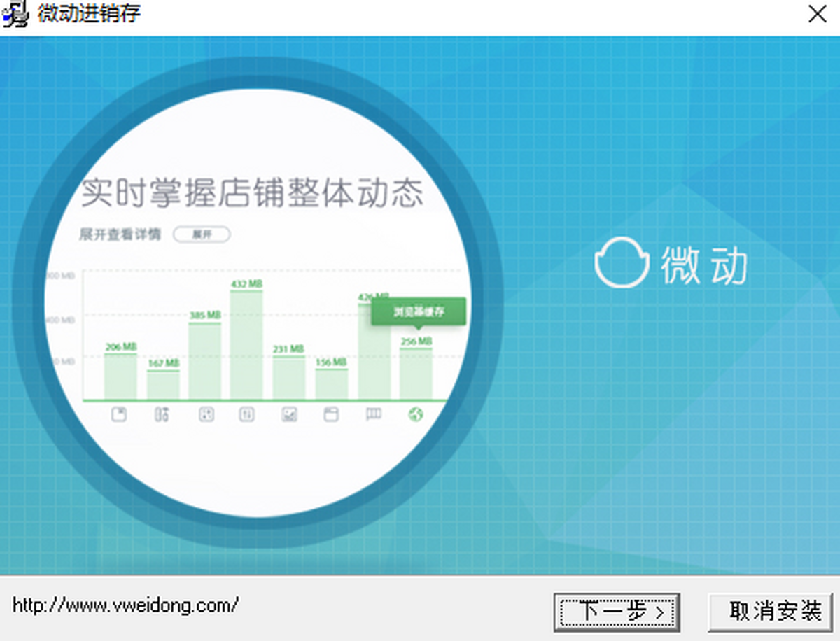This screenshot has height=641, width=840.
Task: Click the 231 MB bar label
Action: coord(288,348)
